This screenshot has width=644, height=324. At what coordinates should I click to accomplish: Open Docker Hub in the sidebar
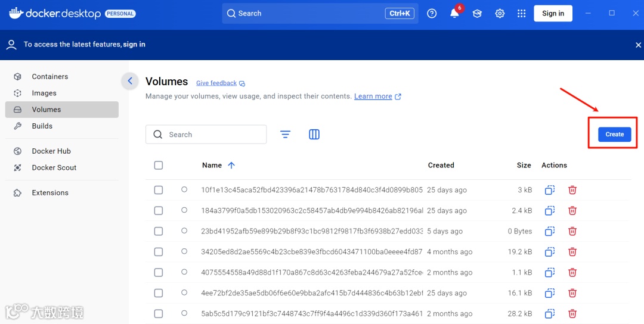click(61, 151)
